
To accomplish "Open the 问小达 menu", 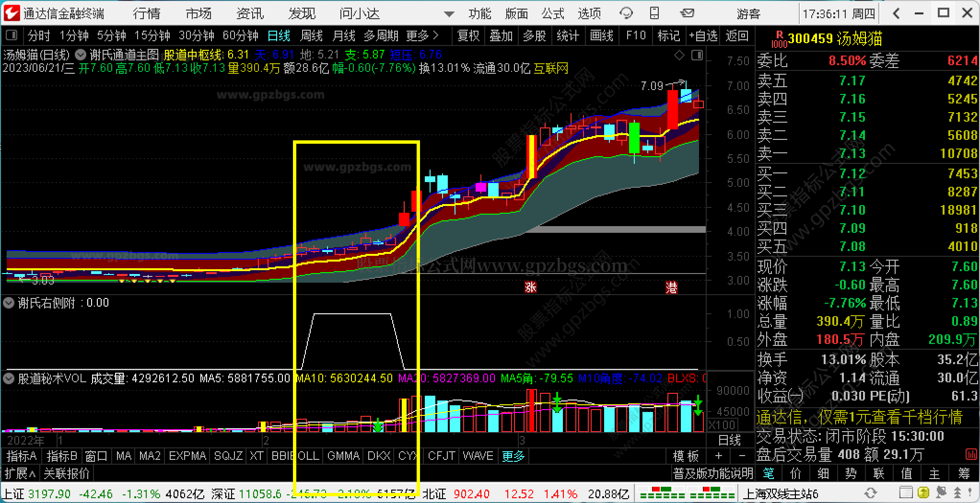I will (x=360, y=13).
